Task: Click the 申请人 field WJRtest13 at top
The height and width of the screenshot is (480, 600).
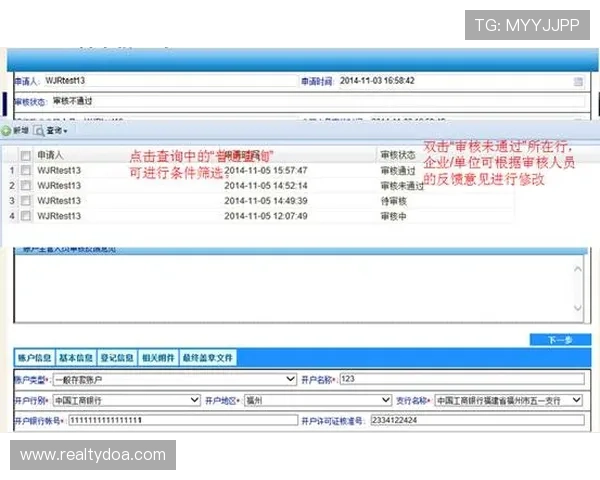Action: [170, 81]
